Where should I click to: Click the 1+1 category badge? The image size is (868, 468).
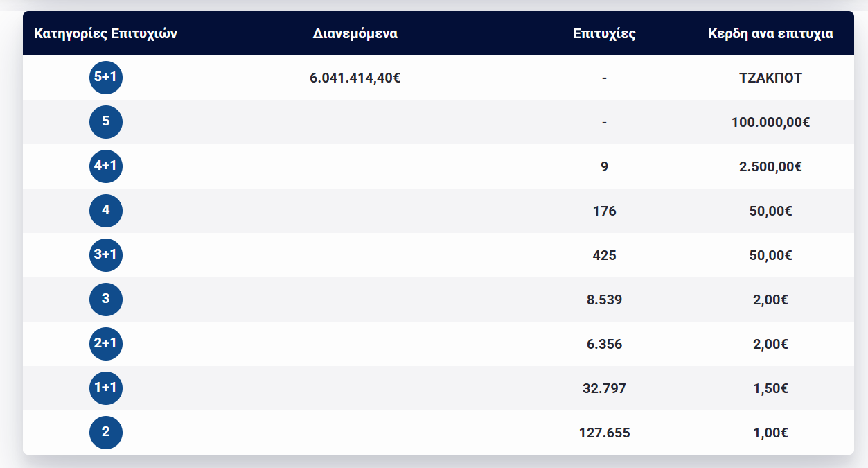[x=106, y=388]
